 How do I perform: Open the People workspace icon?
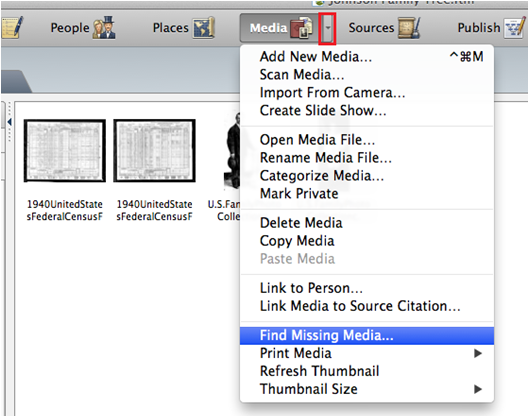click(x=104, y=27)
